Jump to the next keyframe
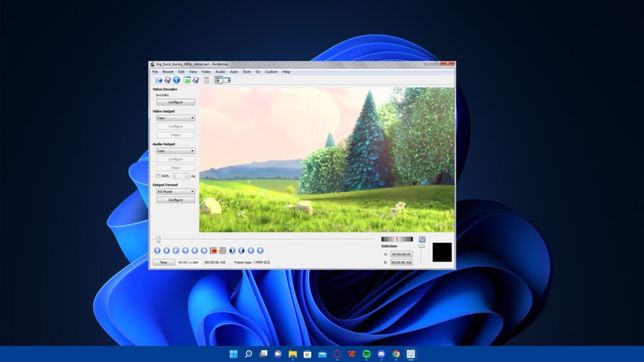 pyautogui.click(x=204, y=250)
